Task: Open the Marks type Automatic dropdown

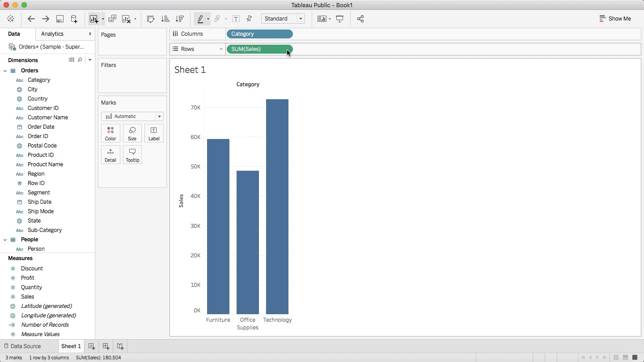Action: [132, 116]
